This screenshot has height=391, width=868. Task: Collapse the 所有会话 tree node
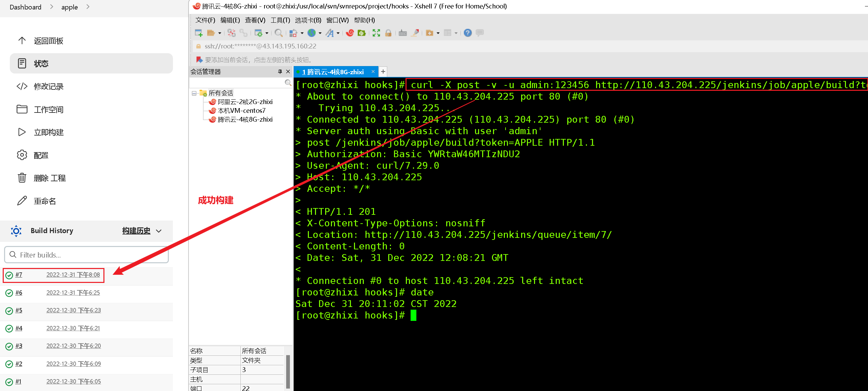pyautogui.click(x=194, y=93)
